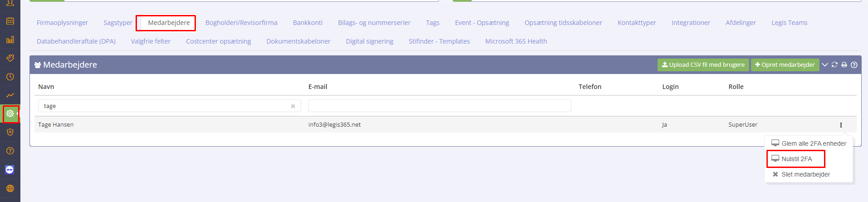The height and width of the screenshot is (202, 868).
Task: Click the E-mail filter input field
Action: (439, 106)
